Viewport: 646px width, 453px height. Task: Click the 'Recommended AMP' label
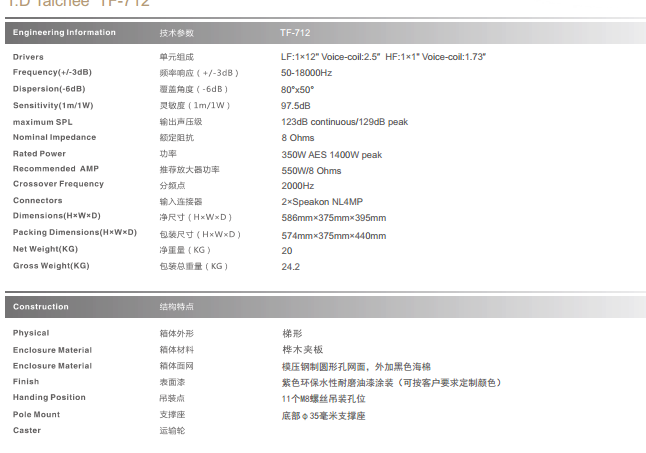tap(56, 169)
